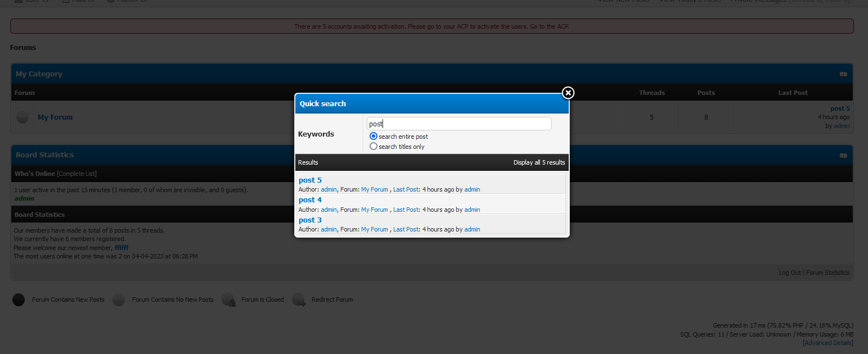
Task: Click the Keywords search input field
Action: 459,124
